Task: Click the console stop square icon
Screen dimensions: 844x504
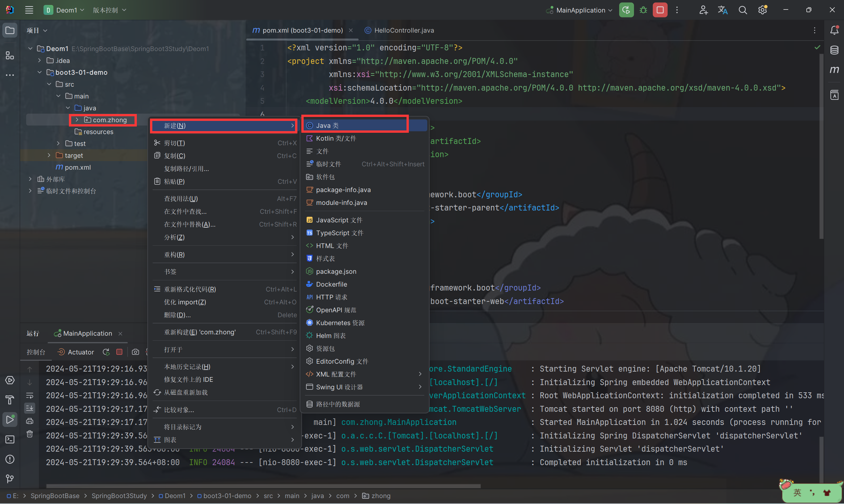Action: 119,352
